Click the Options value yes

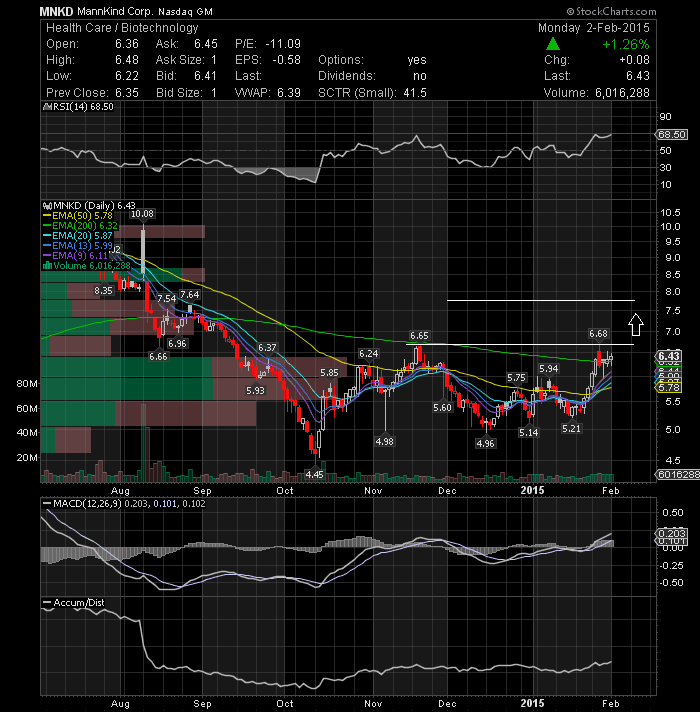[x=417, y=60]
